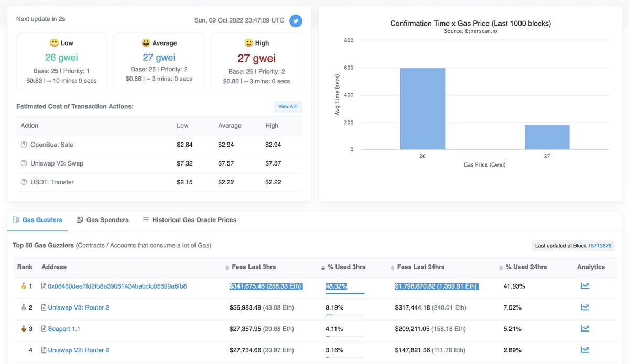Click the $7.32 Uniswap swap low cost
The image size is (629, 364).
[x=185, y=163]
